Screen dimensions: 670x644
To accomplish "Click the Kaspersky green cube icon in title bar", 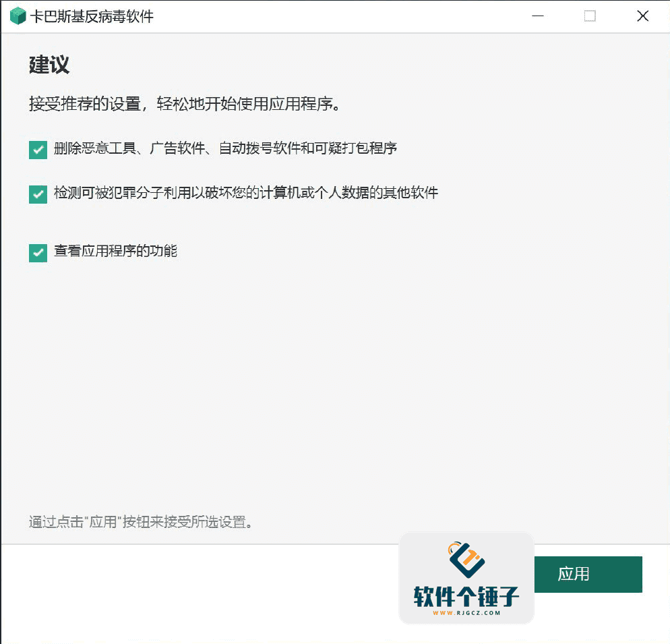I will [18, 16].
